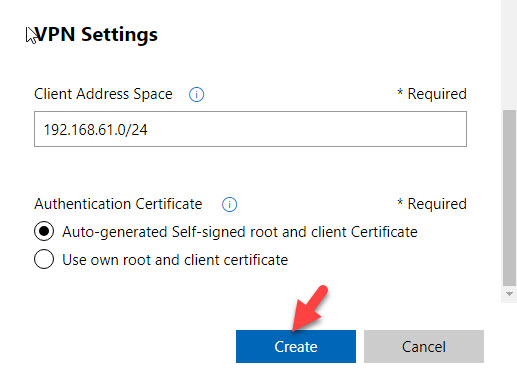Select Auto-generated Self-signed root certificate option
517x388 pixels.
pos(44,231)
